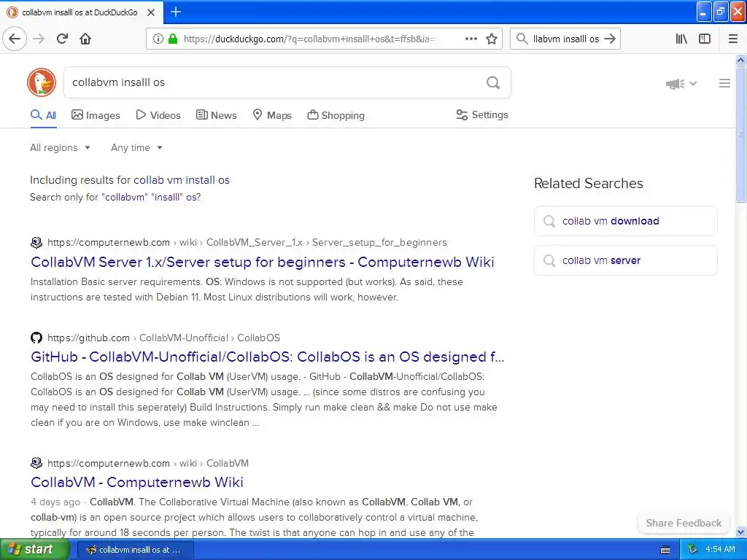Switch to Videos tab

point(158,115)
